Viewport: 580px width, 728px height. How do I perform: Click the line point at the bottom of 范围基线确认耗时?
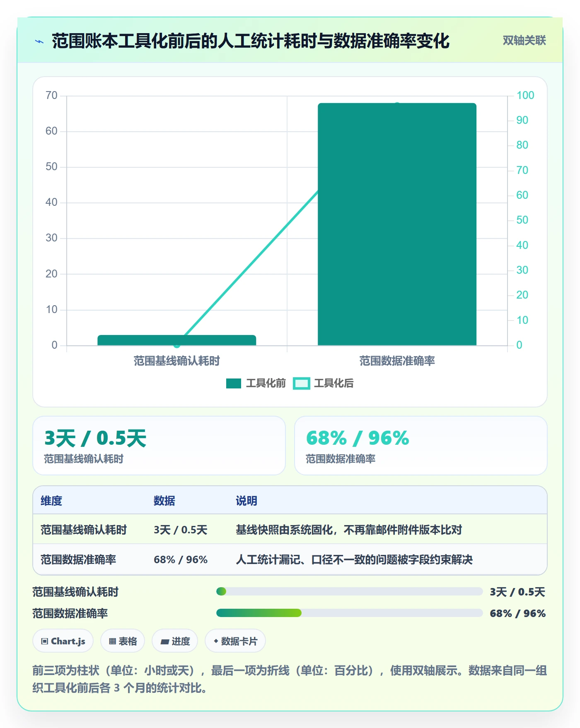tap(177, 345)
